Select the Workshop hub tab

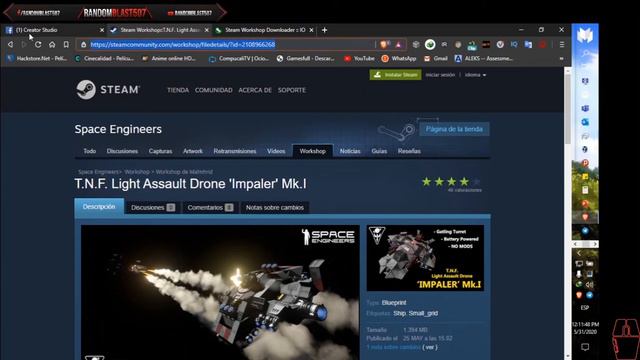pyautogui.click(x=313, y=151)
